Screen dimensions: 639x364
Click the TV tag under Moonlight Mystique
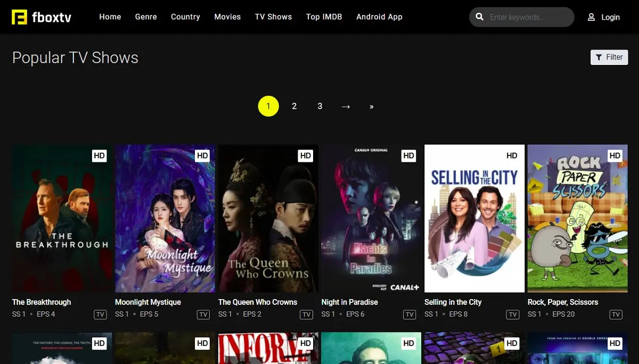[x=203, y=315]
